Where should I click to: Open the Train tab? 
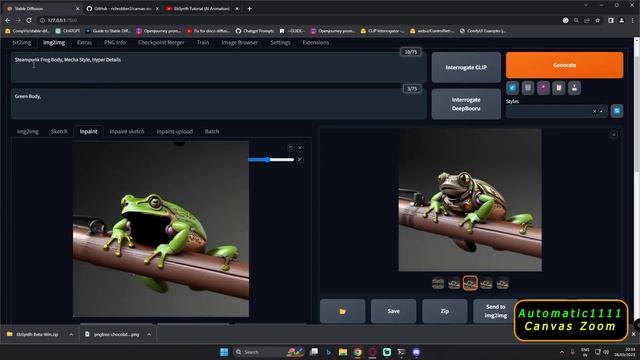point(203,42)
